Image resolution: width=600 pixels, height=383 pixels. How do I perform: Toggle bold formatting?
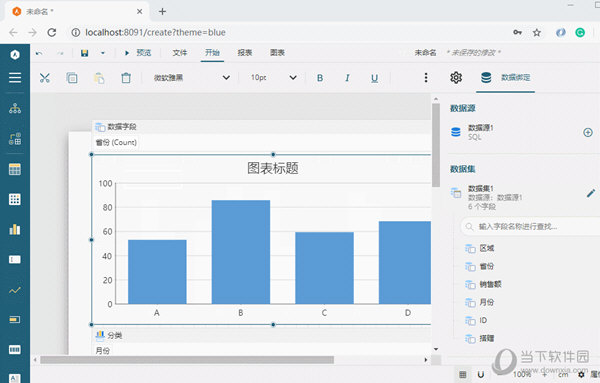320,78
